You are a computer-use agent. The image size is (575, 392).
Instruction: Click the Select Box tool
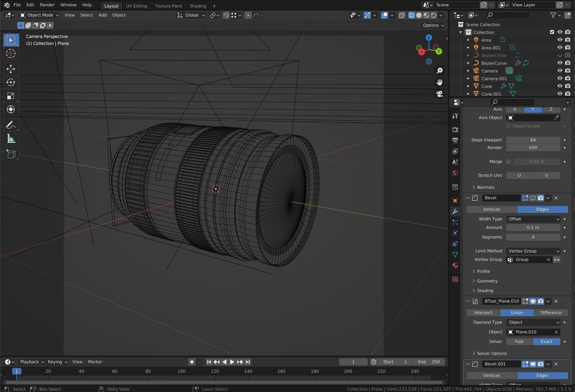(11, 40)
